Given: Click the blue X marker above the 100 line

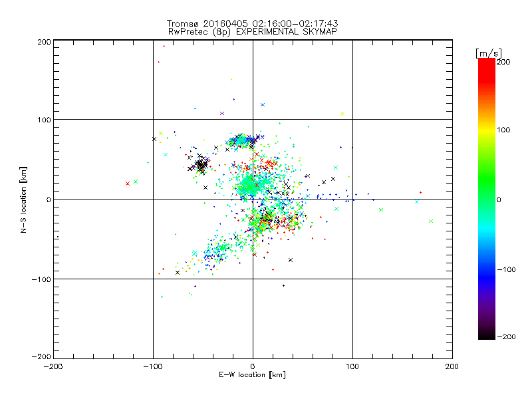Looking at the screenshot, I should click(x=263, y=105).
